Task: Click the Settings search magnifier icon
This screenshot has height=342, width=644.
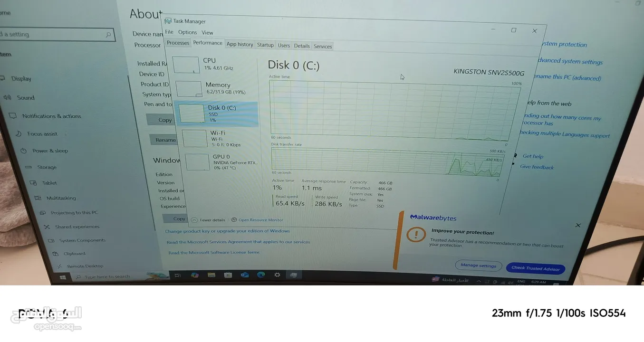Action: tap(108, 35)
